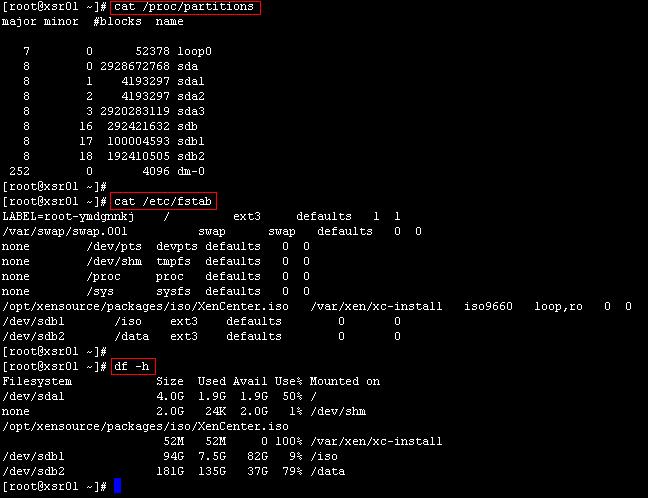Click the 'iso9660' filesystem type
Viewport: 648px width, 498px height.
coord(488,306)
